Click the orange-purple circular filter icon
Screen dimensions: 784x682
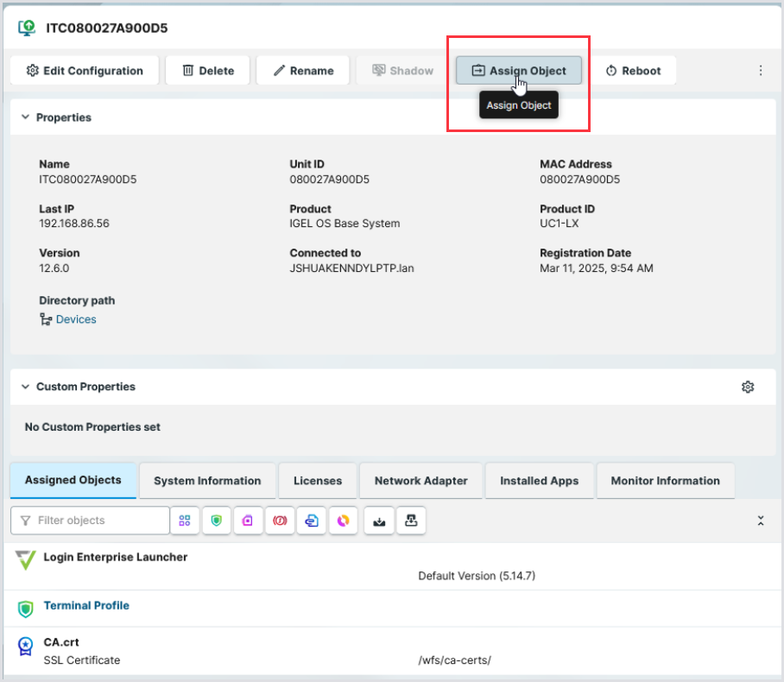point(343,521)
